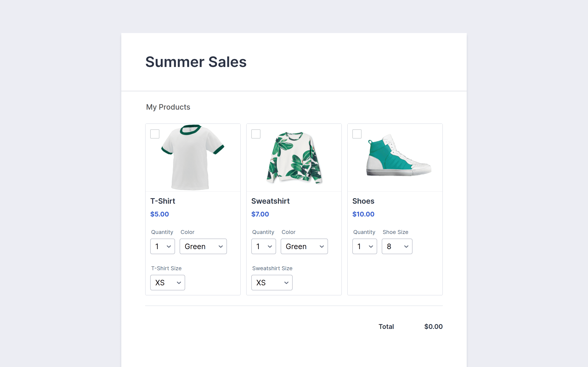The height and width of the screenshot is (367, 588).
Task: Expand the Sweatshirt Size dropdown
Action: 272,283
